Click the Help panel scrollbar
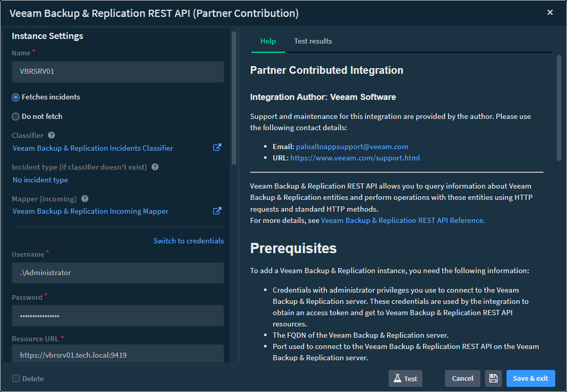This screenshot has width=567, height=392. click(x=559, y=108)
